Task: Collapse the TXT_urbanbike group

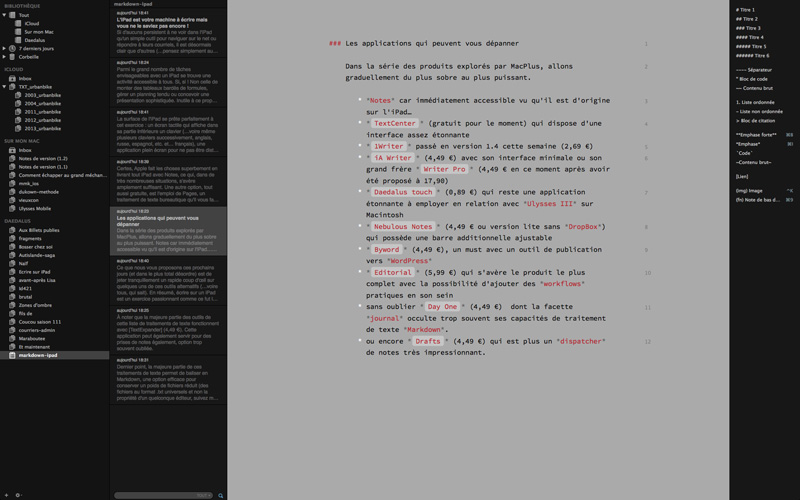Action: click(x=4, y=87)
